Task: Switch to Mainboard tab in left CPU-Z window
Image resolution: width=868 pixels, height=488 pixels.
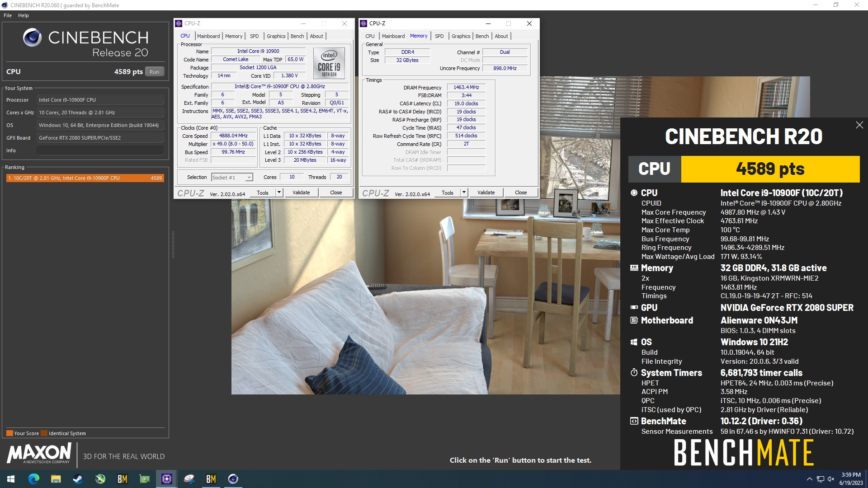Action: [x=208, y=36]
